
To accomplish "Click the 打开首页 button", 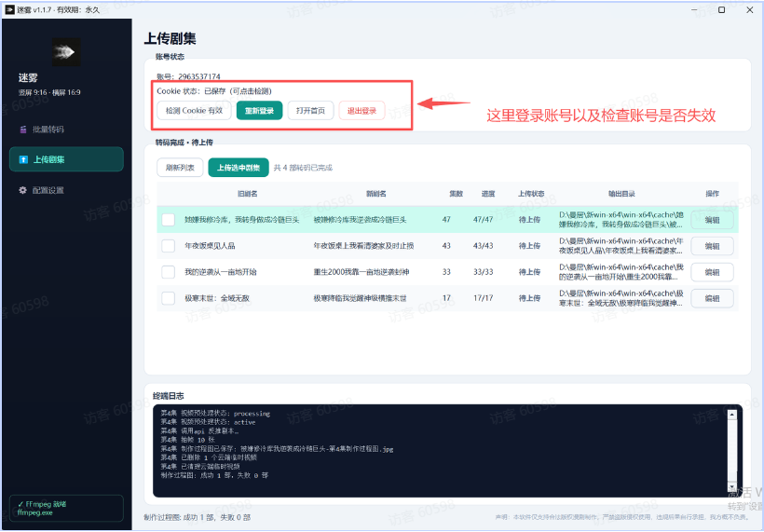I will [x=310, y=111].
